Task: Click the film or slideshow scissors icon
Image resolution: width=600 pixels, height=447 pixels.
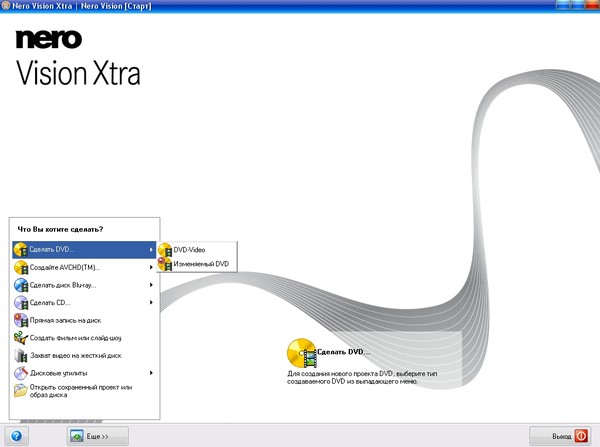Action: click(21, 338)
